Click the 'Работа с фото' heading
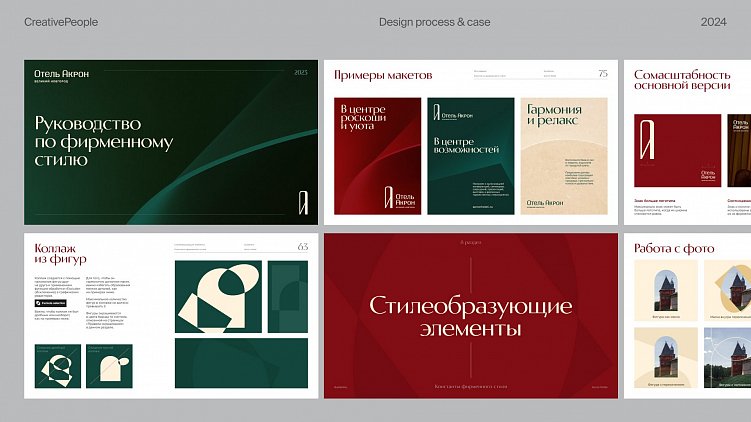The width and height of the screenshot is (751, 422). tap(674, 249)
